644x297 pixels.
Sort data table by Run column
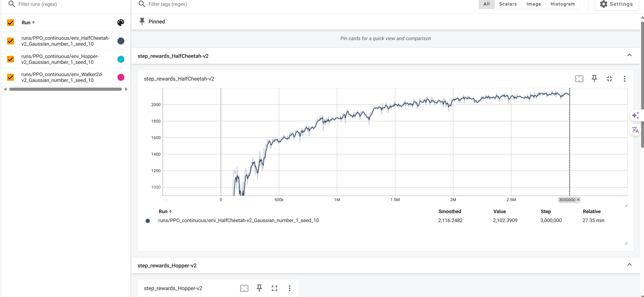(165, 211)
